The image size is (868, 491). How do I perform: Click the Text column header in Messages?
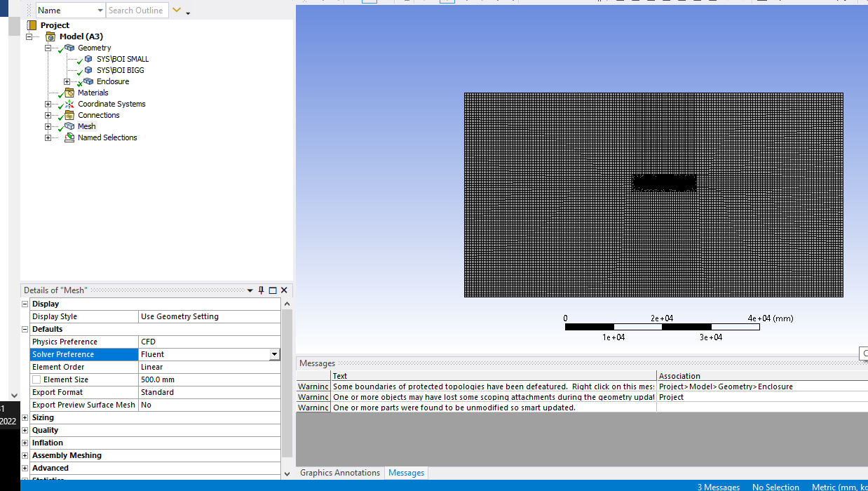[494, 376]
